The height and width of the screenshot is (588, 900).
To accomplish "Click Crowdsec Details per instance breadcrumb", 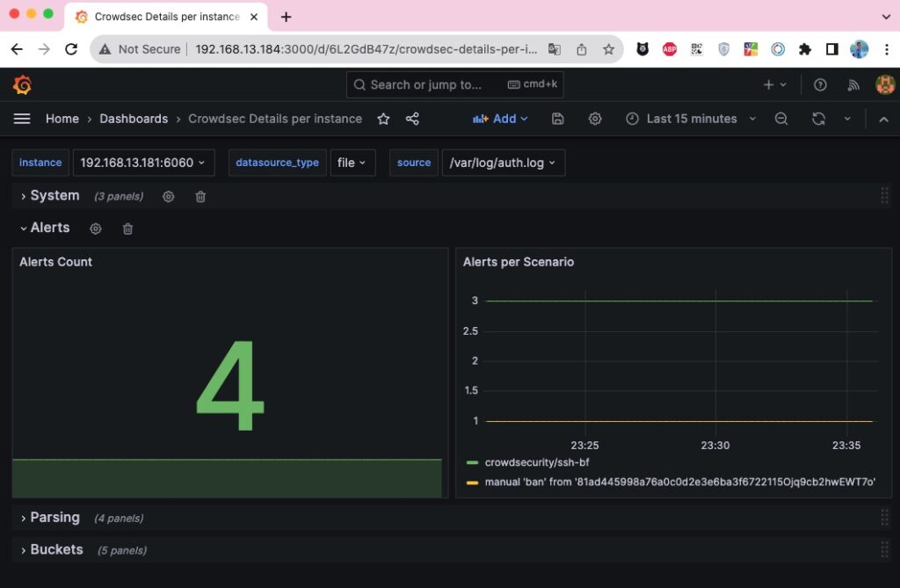I will [275, 119].
